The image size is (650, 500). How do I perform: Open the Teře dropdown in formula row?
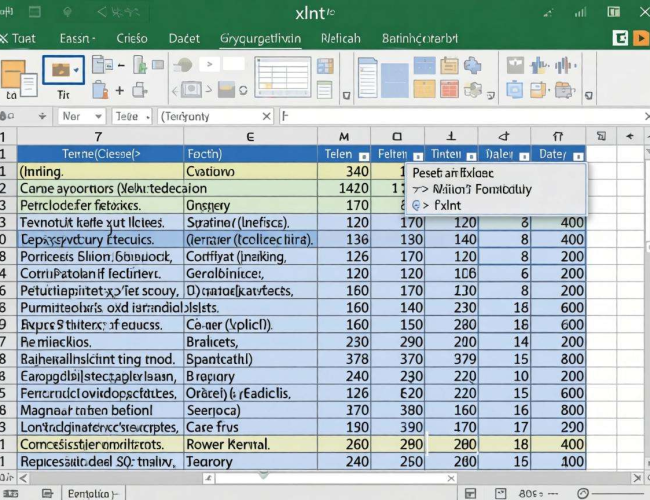(147, 117)
